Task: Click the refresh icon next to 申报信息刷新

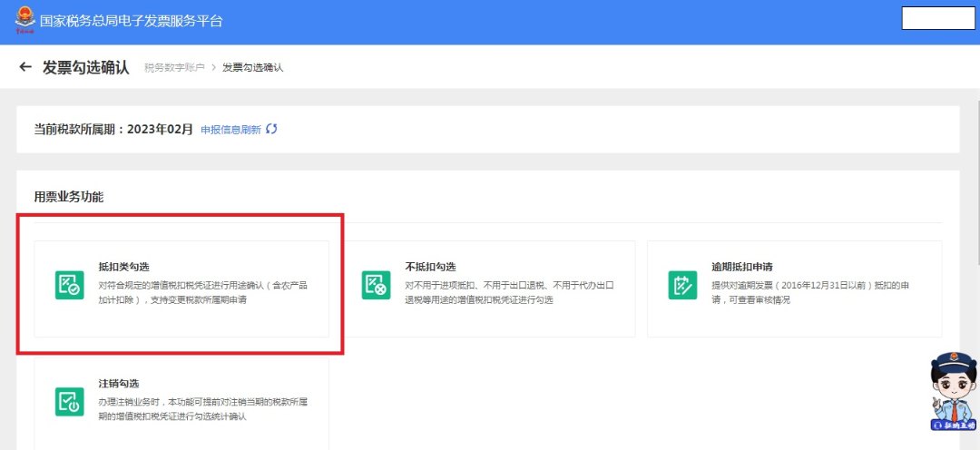Action: (x=271, y=130)
